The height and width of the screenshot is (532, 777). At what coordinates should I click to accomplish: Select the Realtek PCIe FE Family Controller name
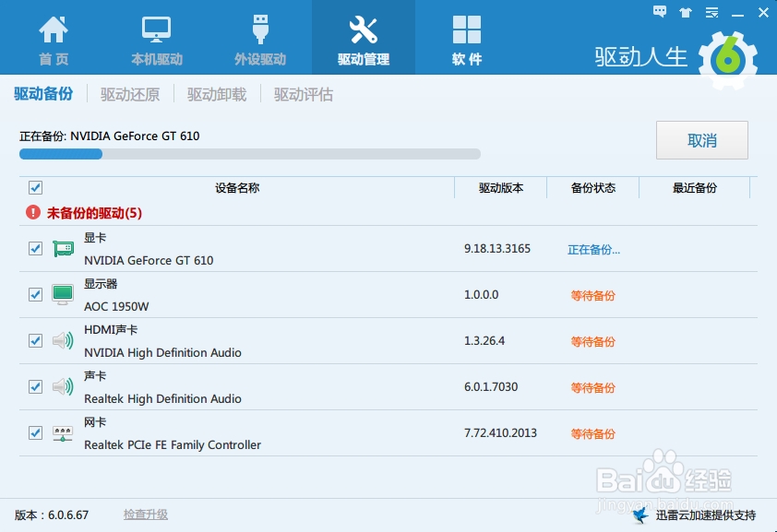coord(173,445)
